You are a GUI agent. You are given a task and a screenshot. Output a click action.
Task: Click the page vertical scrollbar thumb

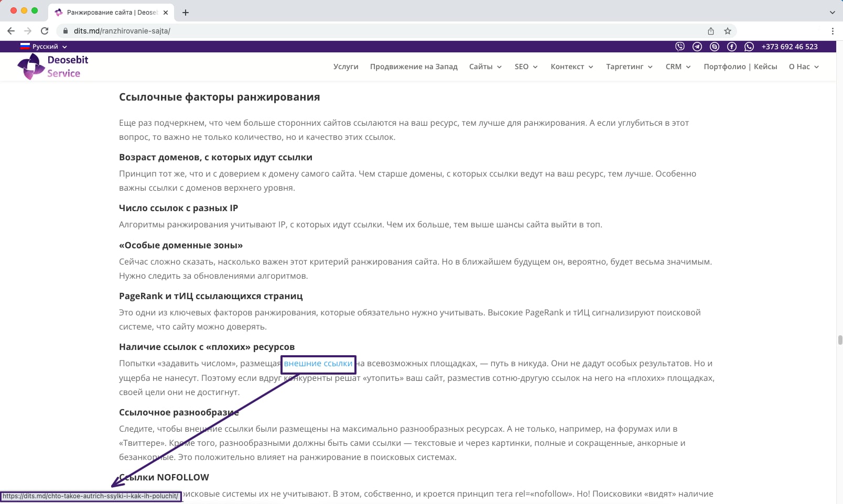click(840, 340)
